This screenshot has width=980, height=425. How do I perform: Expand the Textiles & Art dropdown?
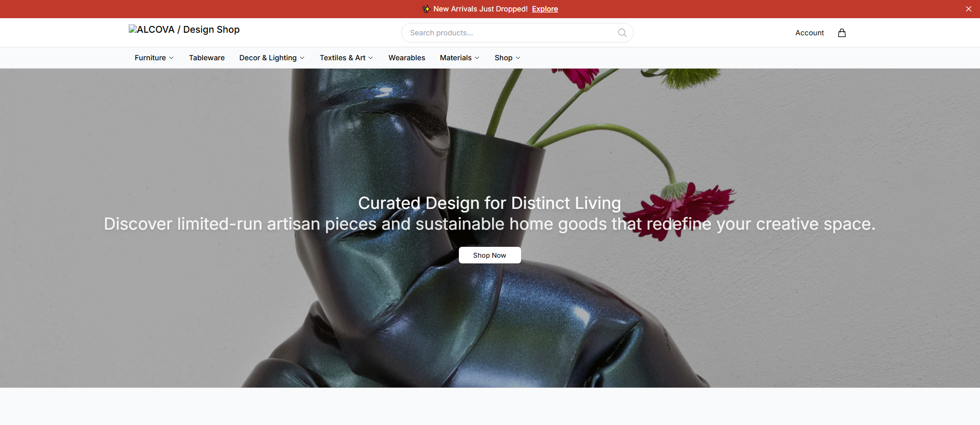[346, 58]
